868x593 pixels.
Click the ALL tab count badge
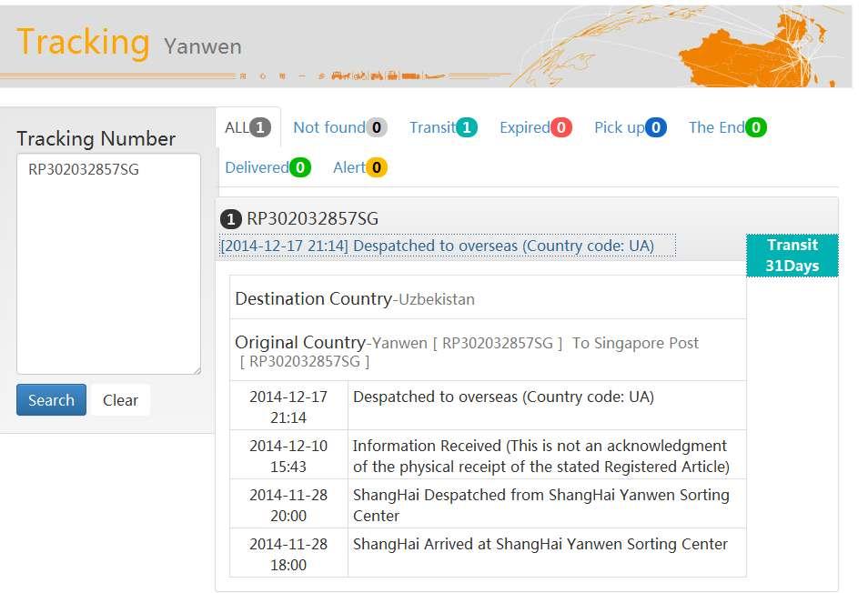(x=260, y=127)
